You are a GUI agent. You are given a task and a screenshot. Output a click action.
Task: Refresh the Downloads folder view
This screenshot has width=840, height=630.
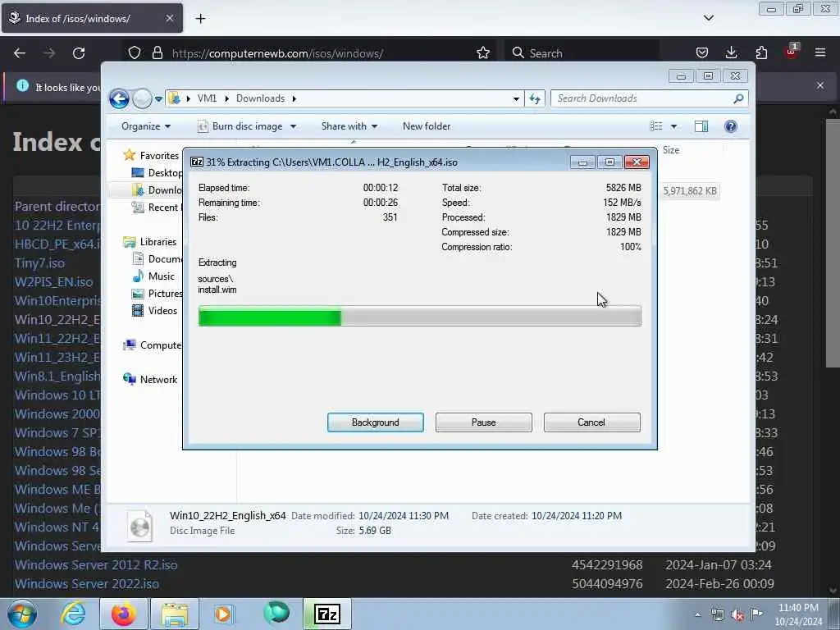(x=535, y=98)
